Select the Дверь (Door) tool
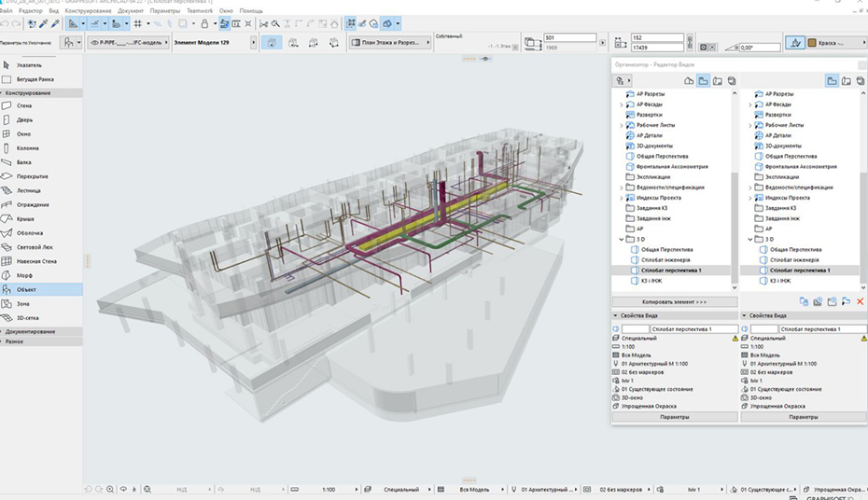Image resolution: width=868 pixels, height=500 pixels. (24, 119)
